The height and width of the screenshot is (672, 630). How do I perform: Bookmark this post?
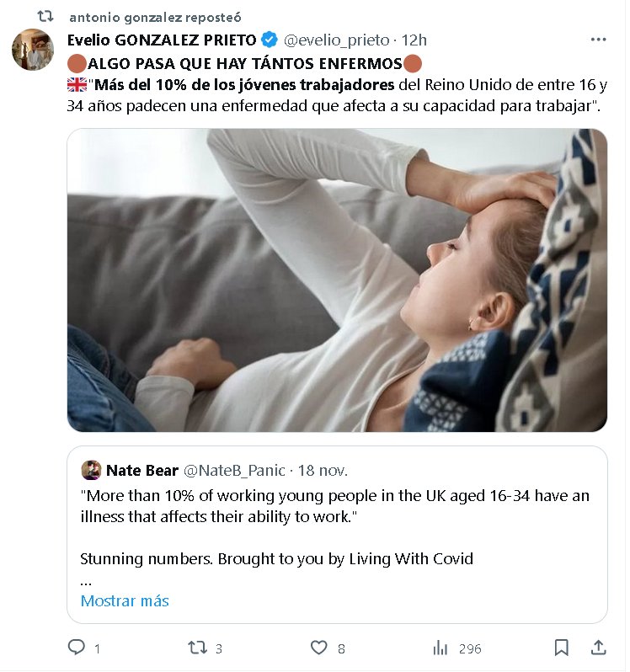[562, 648]
